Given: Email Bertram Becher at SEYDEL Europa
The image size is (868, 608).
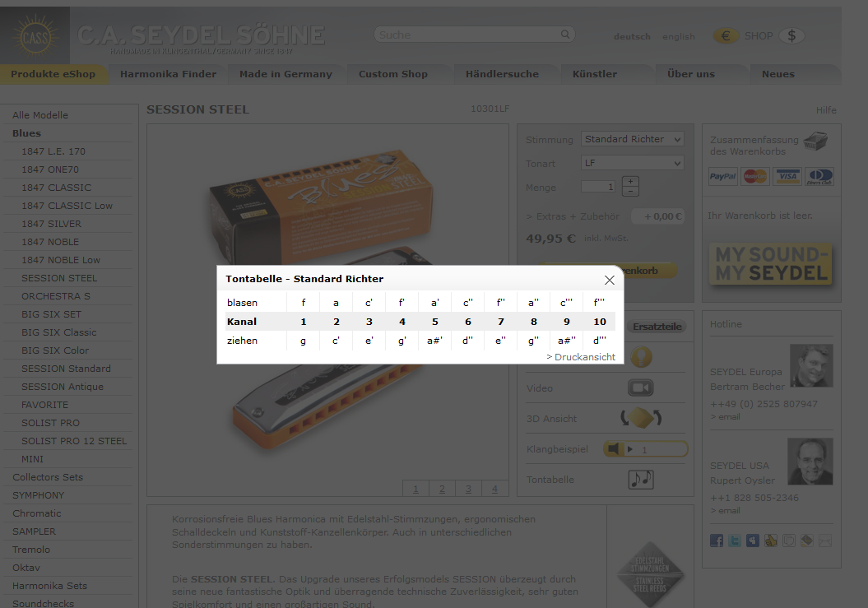Looking at the screenshot, I should pyautogui.click(x=726, y=417).
